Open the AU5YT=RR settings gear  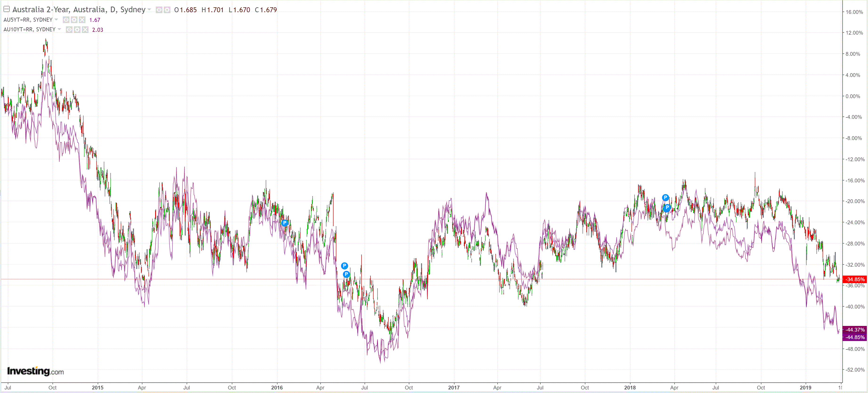coord(74,20)
